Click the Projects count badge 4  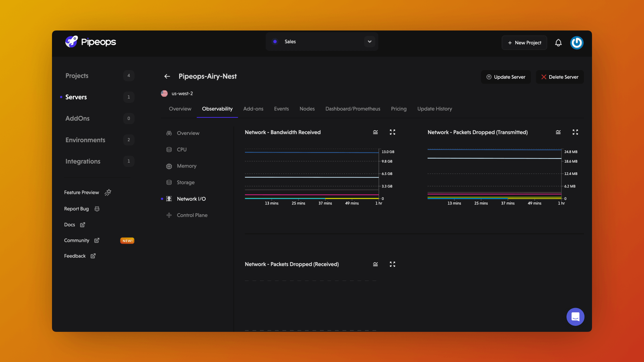click(129, 76)
